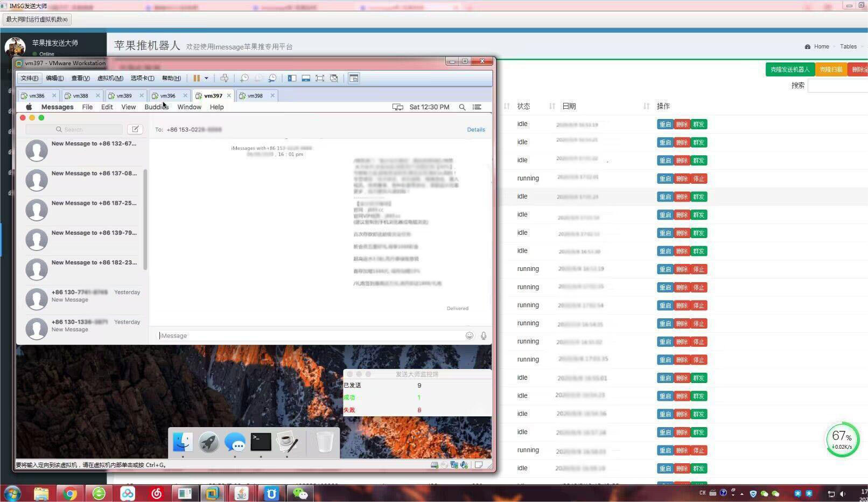Pause the vm397 virtual machine

point(197,78)
